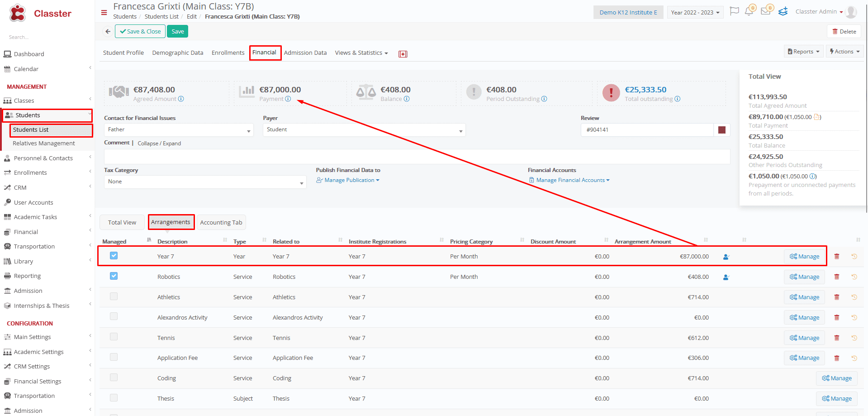The width and height of the screenshot is (868, 416).
Task: Click the red plus icon beside tabs
Action: [x=403, y=54]
